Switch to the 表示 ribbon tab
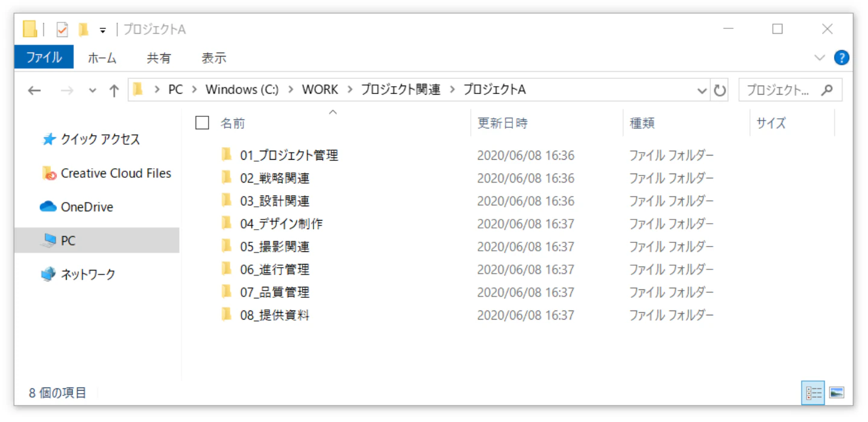This screenshot has height=422, width=868. coord(214,58)
